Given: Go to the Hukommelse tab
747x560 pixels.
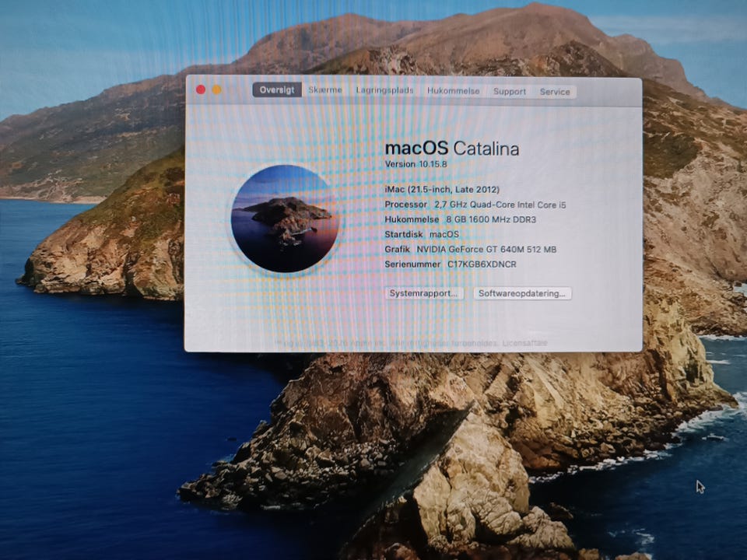Looking at the screenshot, I should coord(453,91).
